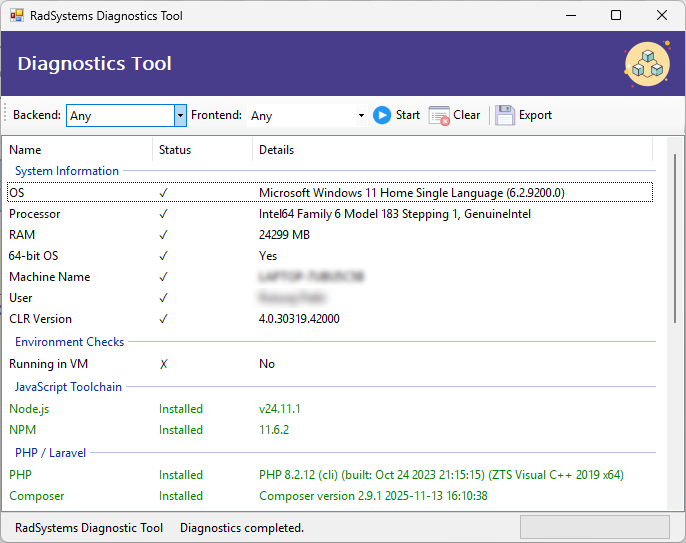The width and height of the screenshot is (686, 543).
Task: Click the status bar progress bar
Action: (x=595, y=527)
